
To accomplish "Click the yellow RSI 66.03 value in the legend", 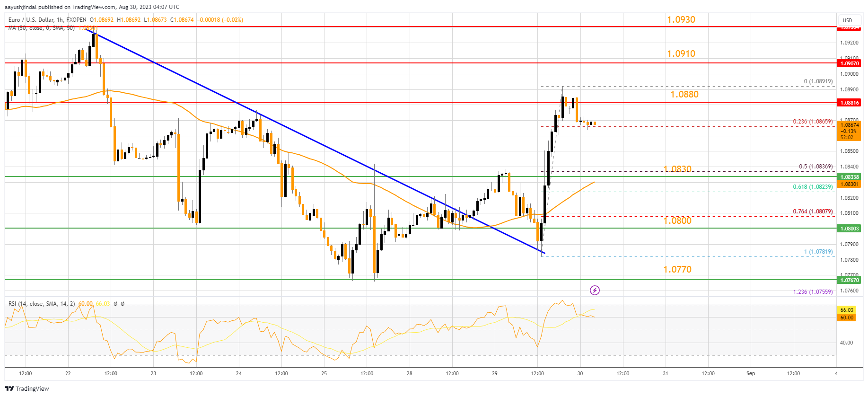I will pos(103,303).
